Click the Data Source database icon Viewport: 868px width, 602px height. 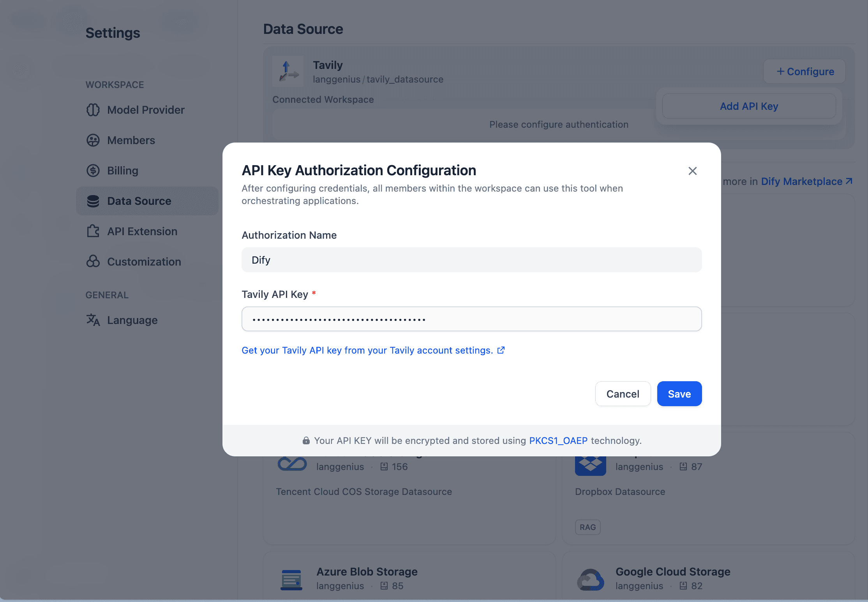point(93,201)
